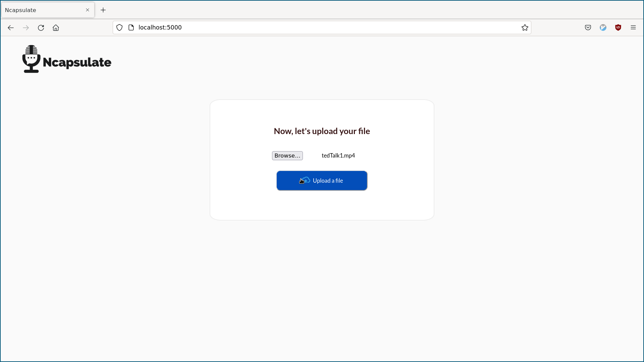Open the browser home page
This screenshot has height=362, width=644.
pyautogui.click(x=56, y=28)
